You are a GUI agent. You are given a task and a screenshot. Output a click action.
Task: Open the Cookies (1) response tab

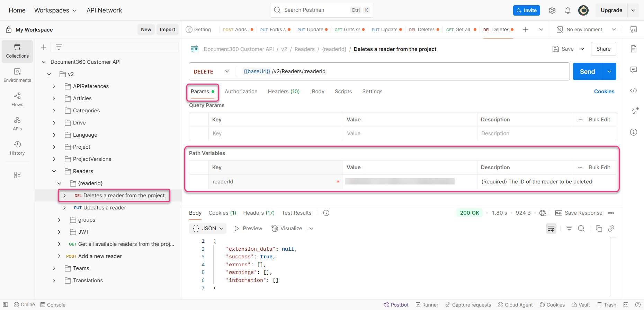pos(222,213)
